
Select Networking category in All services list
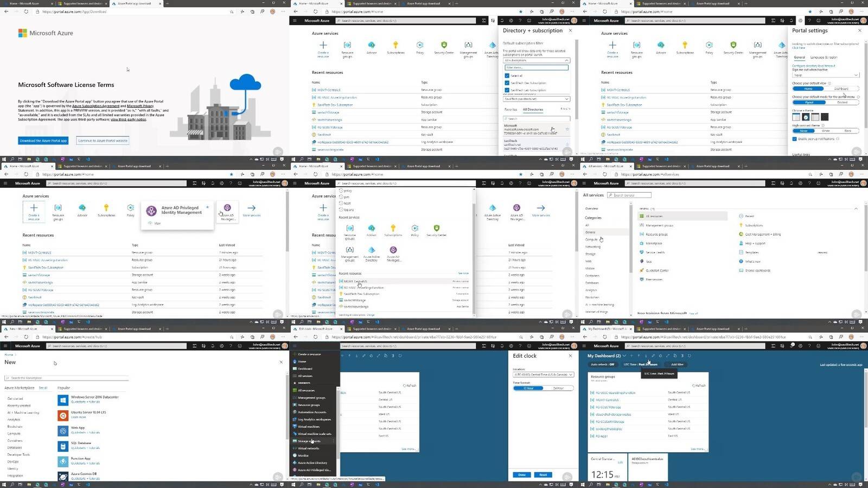pyautogui.click(x=593, y=246)
